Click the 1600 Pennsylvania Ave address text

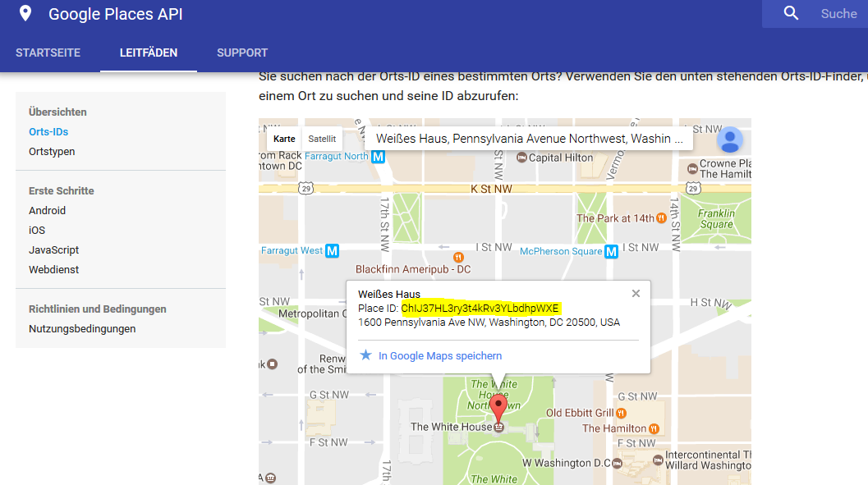[x=489, y=323]
